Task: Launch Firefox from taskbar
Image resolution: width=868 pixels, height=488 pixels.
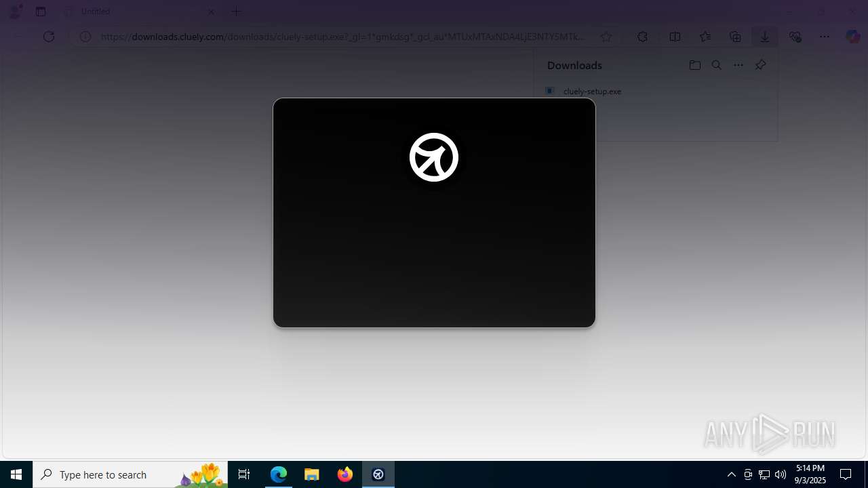Action: [x=345, y=474]
